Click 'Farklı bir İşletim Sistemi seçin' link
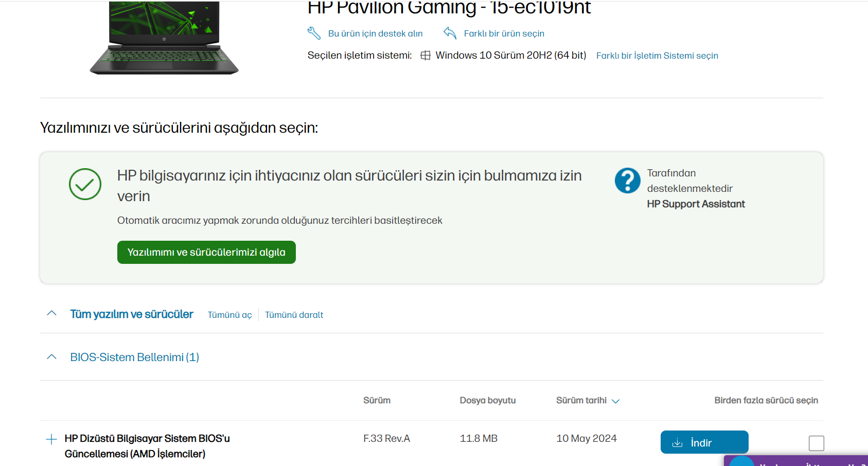Image resolution: width=868 pixels, height=466 pixels. (x=657, y=56)
